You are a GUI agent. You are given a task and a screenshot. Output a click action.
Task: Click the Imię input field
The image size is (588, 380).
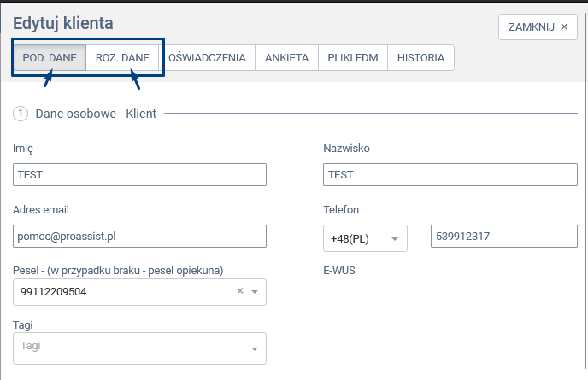(x=140, y=174)
